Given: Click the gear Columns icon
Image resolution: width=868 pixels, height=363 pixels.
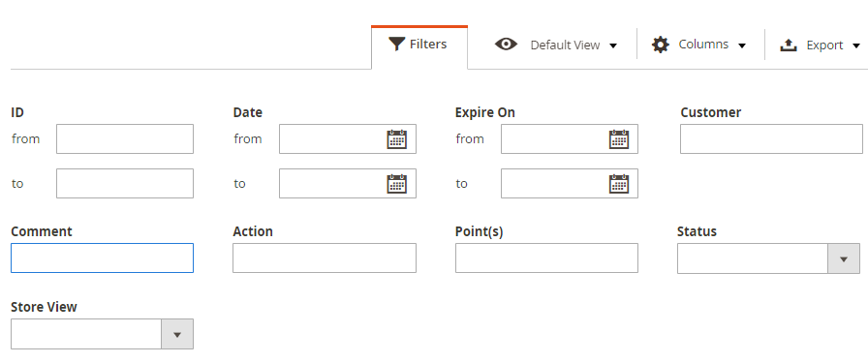Looking at the screenshot, I should (661, 45).
